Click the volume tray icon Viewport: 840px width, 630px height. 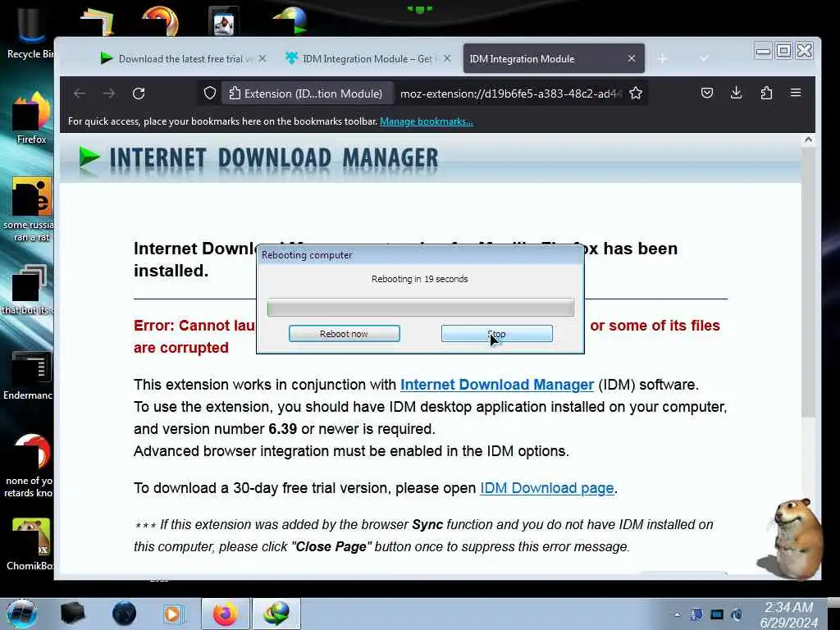[x=737, y=614]
